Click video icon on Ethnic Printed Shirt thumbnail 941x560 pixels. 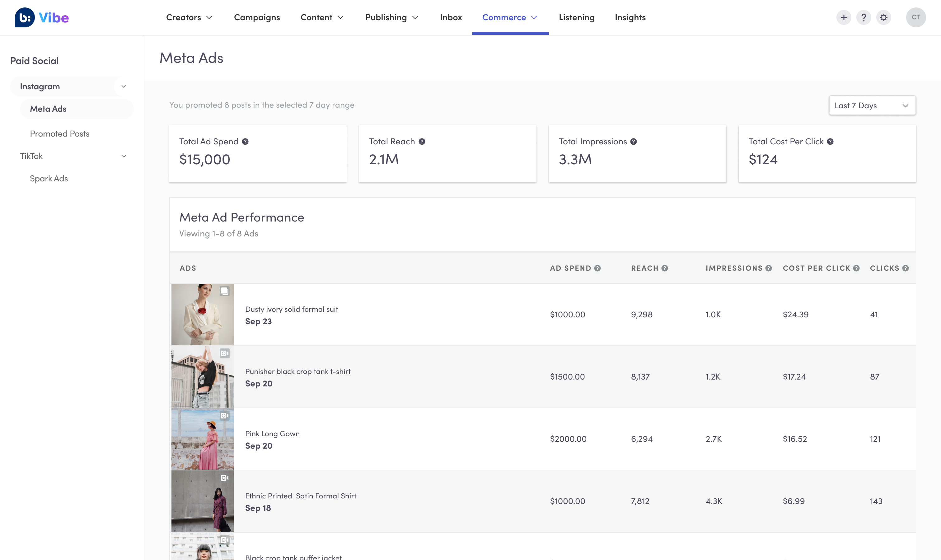[x=225, y=478]
